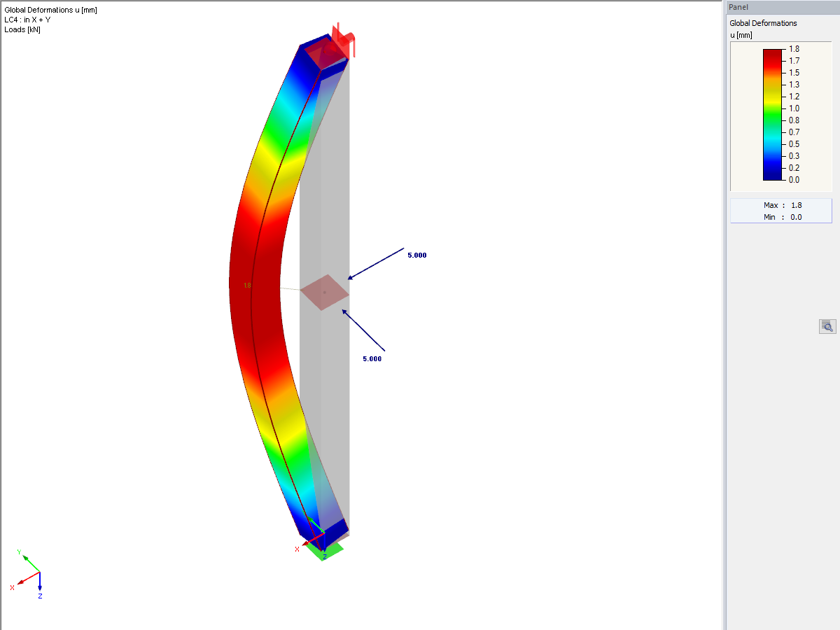This screenshot has height=630, width=840.
Task: Click the 1.0 legend value
Action: [794, 108]
